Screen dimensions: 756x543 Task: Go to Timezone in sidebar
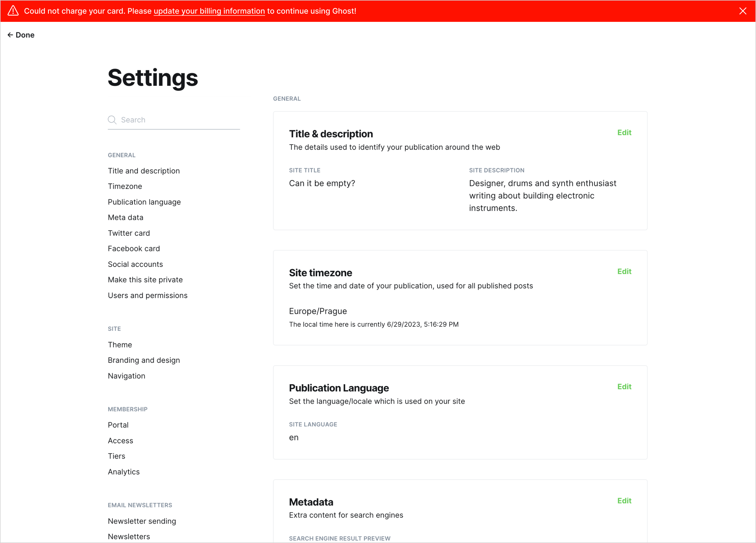125,186
